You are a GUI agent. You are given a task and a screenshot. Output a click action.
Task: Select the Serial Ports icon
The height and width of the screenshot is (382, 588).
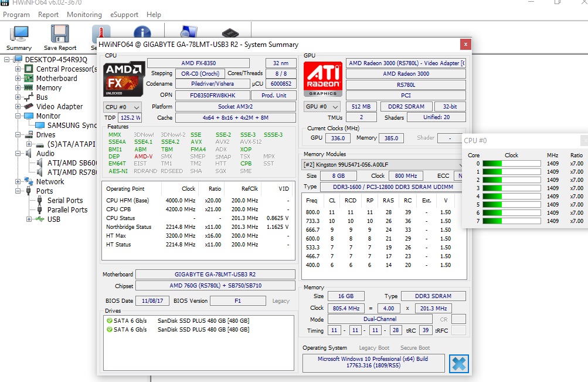[x=40, y=200]
